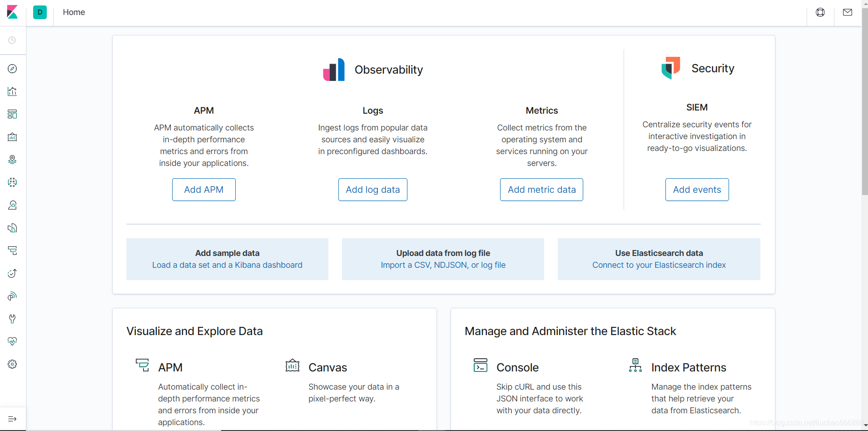Click the Add APM button
The height and width of the screenshot is (431, 868).
pos(204,190)
